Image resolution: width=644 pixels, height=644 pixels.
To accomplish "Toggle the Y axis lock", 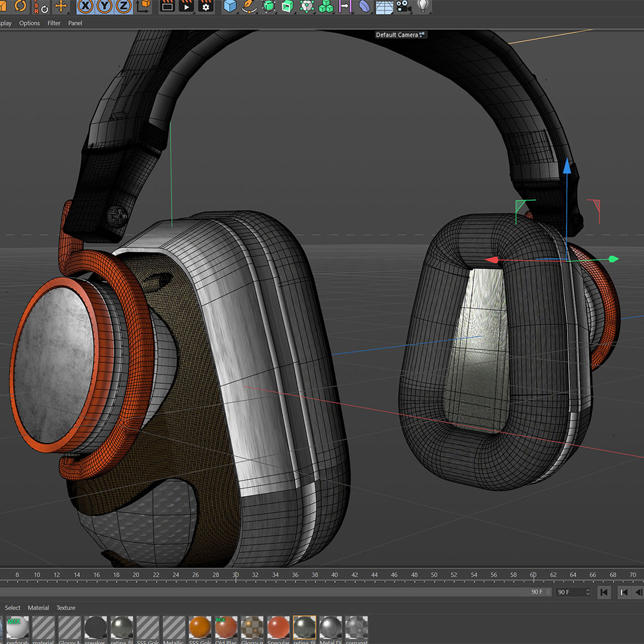I will (x=104, y=8).
